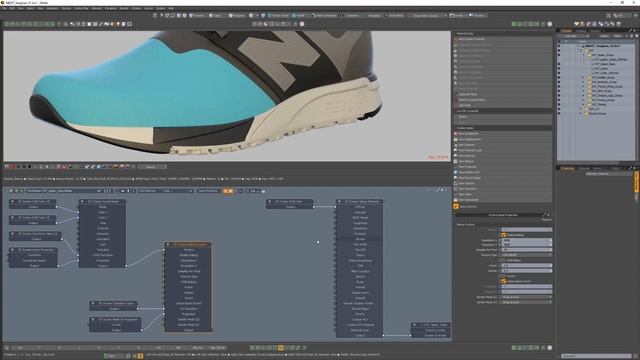The image size is (640, 360).
Task: Select the Properties tab in lower right panel
Action: 567,168
